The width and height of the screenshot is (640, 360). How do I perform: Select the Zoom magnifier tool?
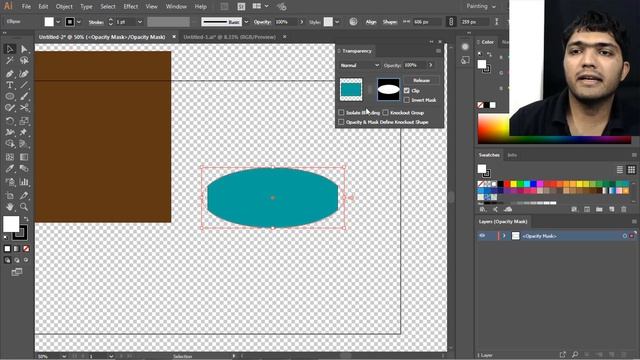(x=24, y=207)
